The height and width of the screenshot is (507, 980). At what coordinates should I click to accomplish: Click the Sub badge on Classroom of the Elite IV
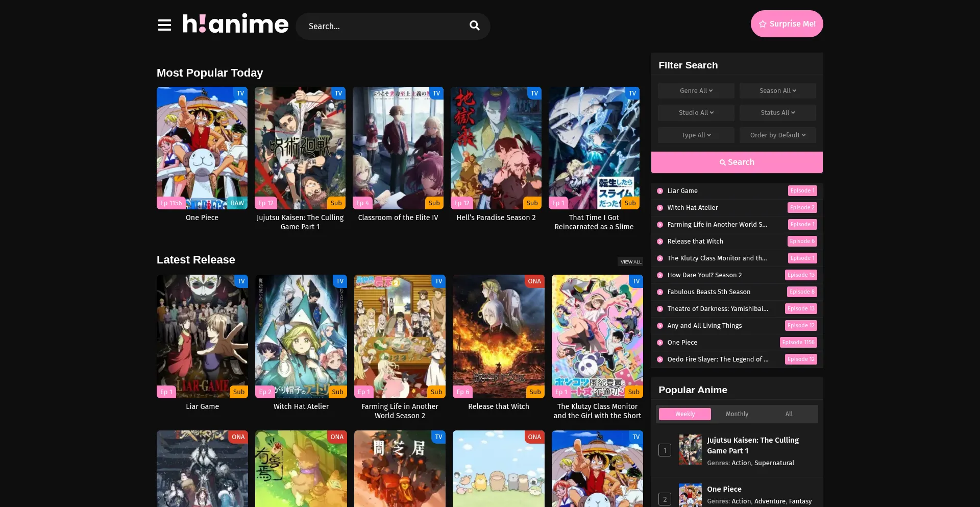[434, 203]
